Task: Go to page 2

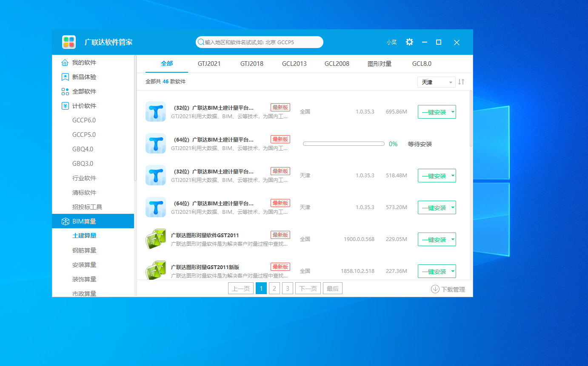Action: pyautogui.click(x=274, y=289)
